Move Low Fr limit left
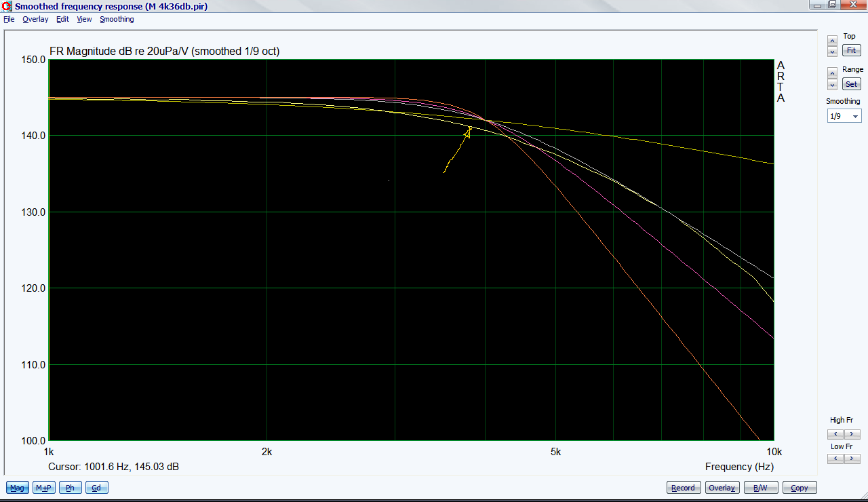 pos(835,459)
